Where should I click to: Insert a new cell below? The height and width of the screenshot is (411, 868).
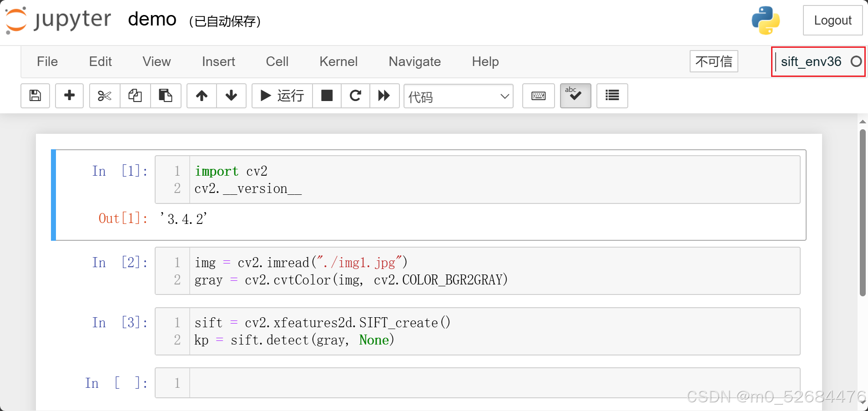69,96
